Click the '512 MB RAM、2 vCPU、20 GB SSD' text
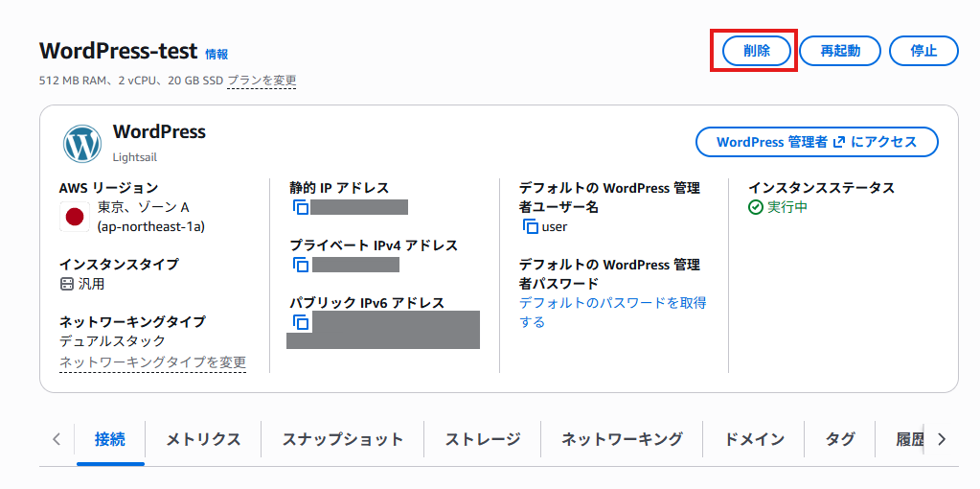The width and height of the screenshot is (980, 489). pyautogui.click(x=131, y=81)
